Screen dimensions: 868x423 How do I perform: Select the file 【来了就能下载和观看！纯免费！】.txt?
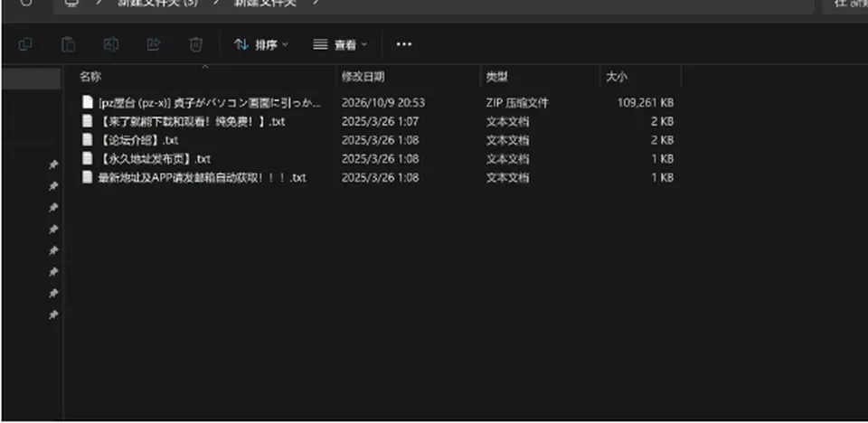[x=192, y=121]
